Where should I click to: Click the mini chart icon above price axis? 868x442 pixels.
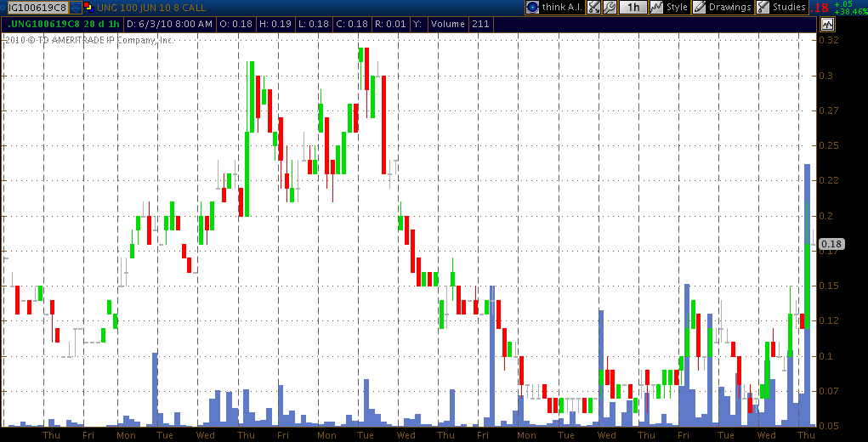click(x=827, y=24)
